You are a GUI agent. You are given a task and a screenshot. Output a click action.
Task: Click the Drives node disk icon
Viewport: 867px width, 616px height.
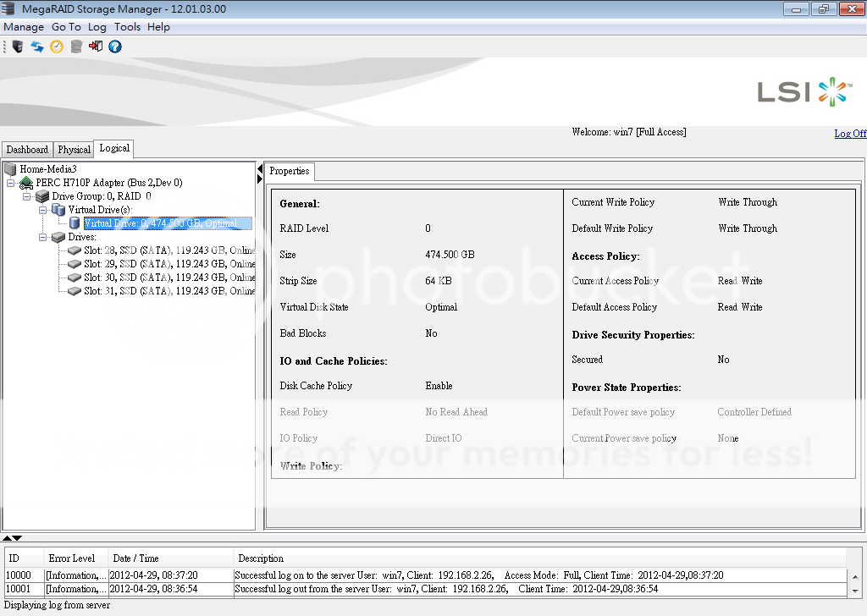coord(58,237)
